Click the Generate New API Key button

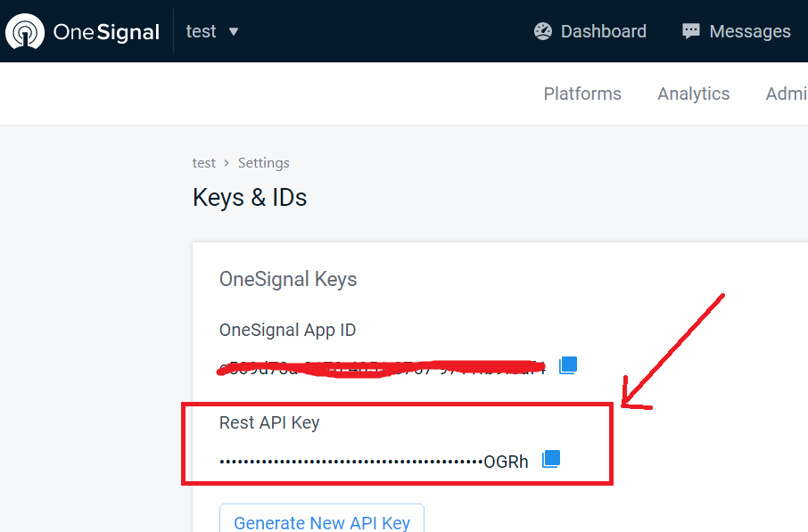tap(322, 522)
